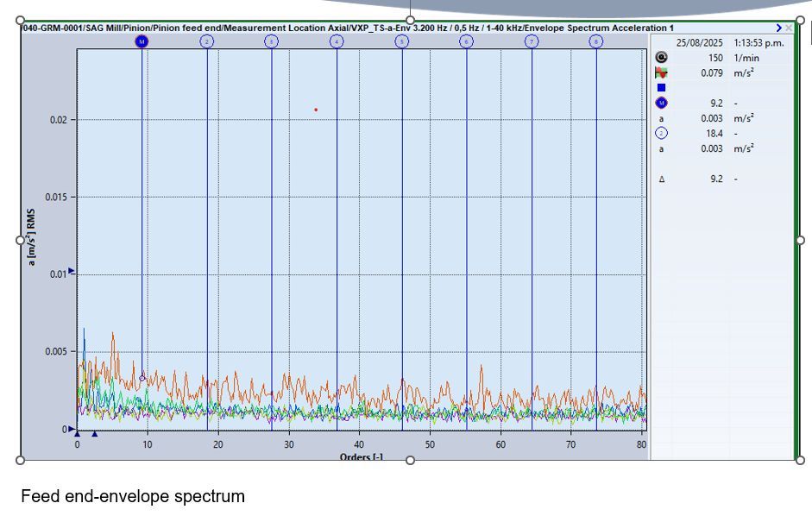Click the 1/min unit label
812x522 pixels.
coord(746,58)
